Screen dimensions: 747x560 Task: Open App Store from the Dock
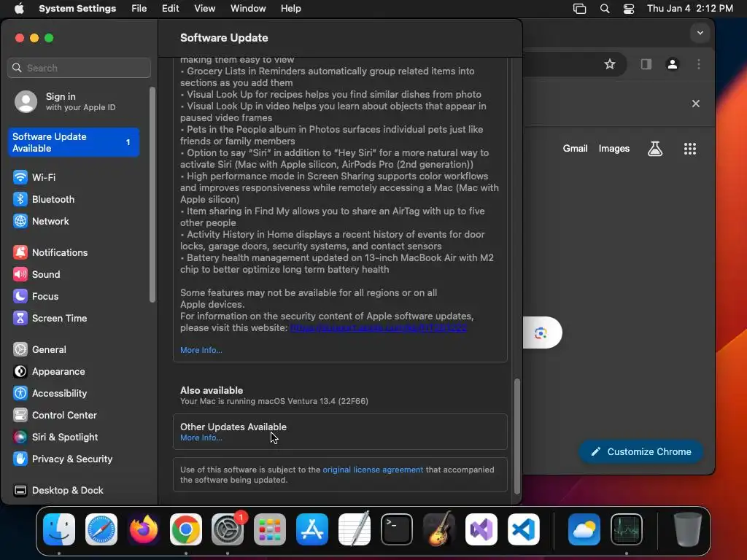point(312,529)
